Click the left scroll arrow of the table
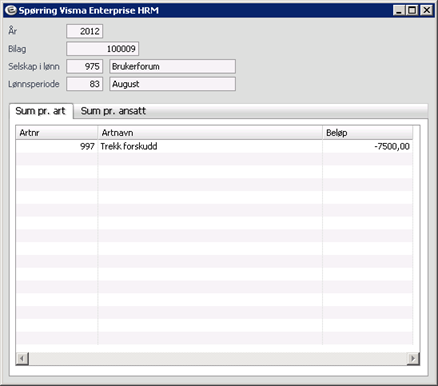438x386 pixels. click(x=22, y=358)
